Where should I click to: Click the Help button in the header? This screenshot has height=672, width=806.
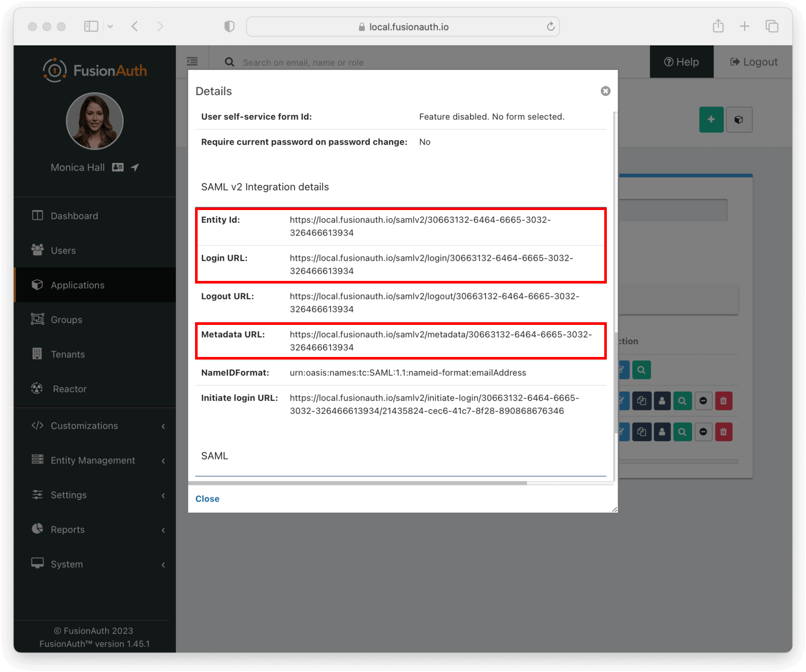(x=681, y=62)
